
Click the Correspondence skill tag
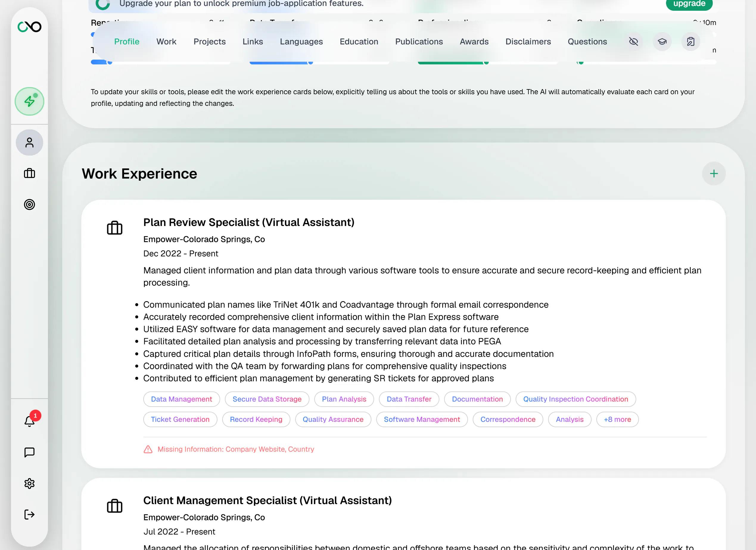tap(508, 420)
